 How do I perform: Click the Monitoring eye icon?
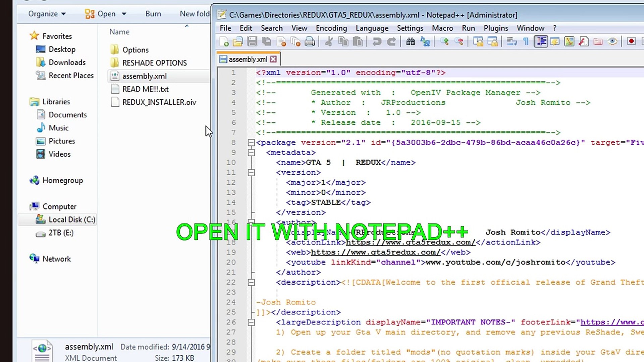612,42
